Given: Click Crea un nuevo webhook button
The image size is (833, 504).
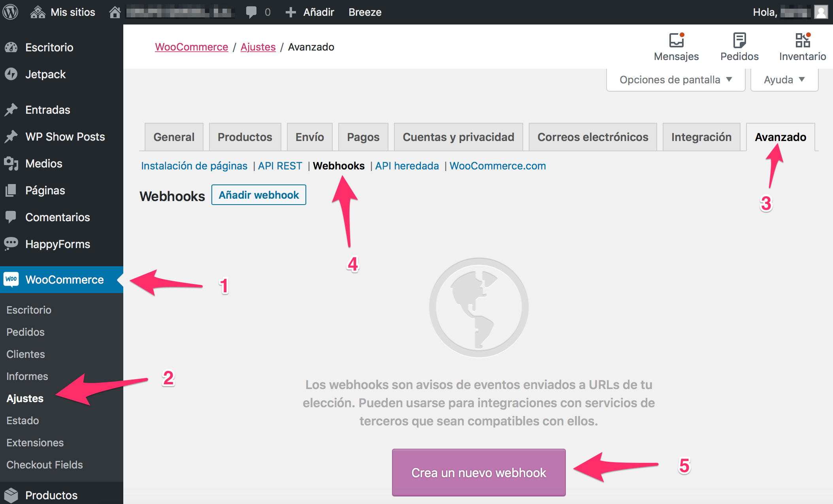Looking at the screenshot, I should click(x=479, y=472).
